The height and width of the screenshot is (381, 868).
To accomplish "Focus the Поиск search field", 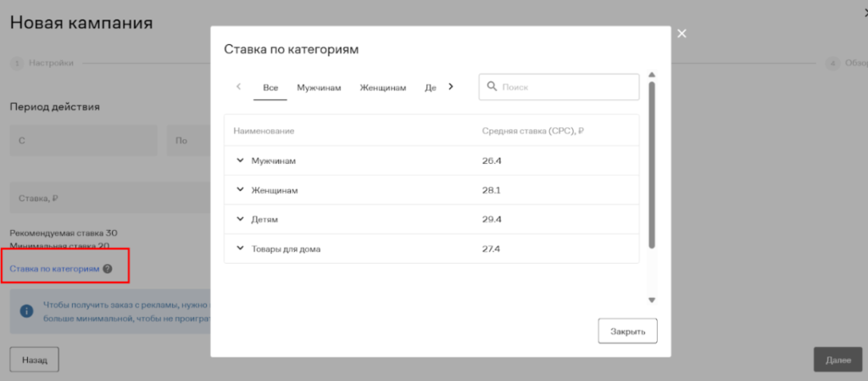I will (568, 87).
